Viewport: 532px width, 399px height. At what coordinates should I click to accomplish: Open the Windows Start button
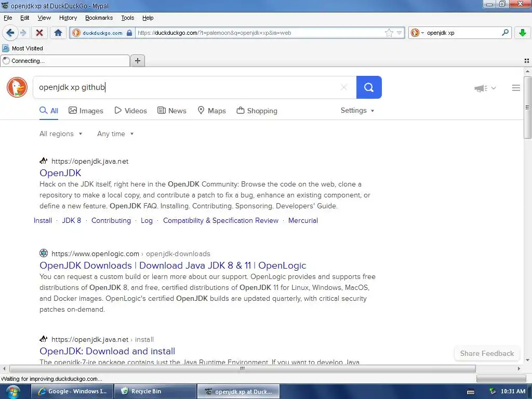[x=12, y=392]
